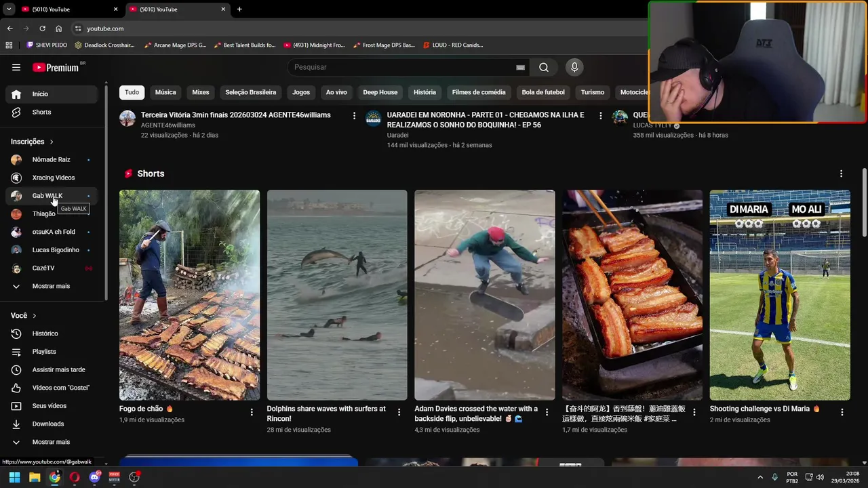Open Deadlock Crosshair bookmark
Viewport: 868px width, 488px height.
tap(104, 45)
